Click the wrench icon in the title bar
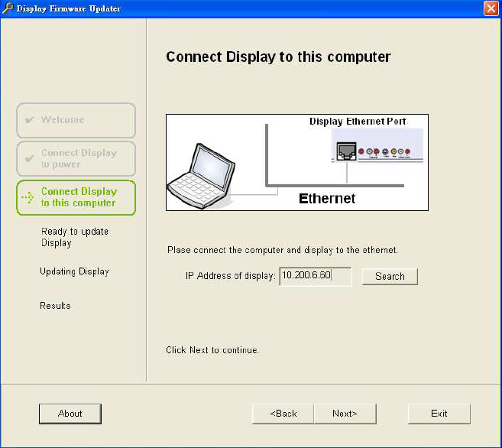 pyautogui.click(x=8, y=8)
